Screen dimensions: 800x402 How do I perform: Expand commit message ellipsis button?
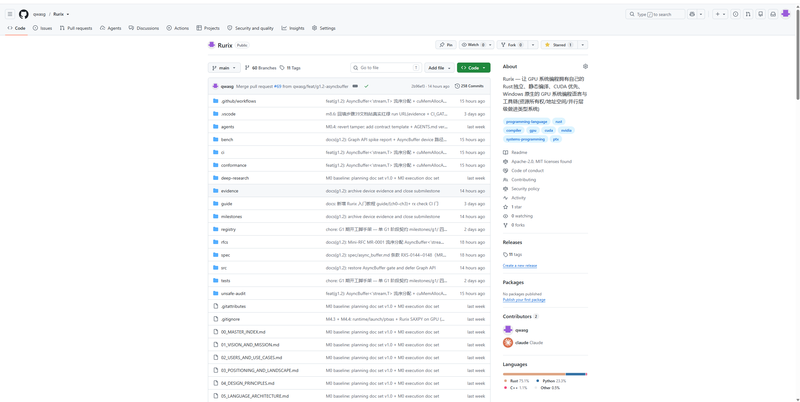pos(355,86)
